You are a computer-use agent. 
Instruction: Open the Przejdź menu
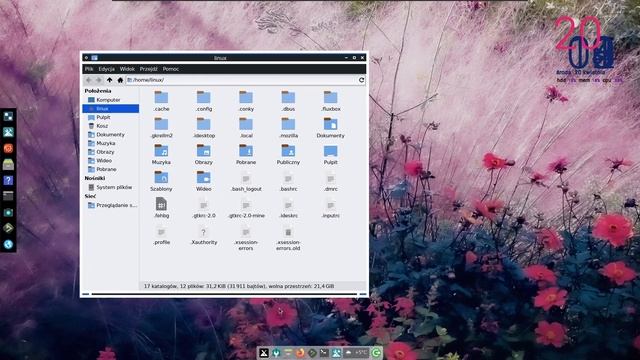pyautogui.click(x=149, y=69)
